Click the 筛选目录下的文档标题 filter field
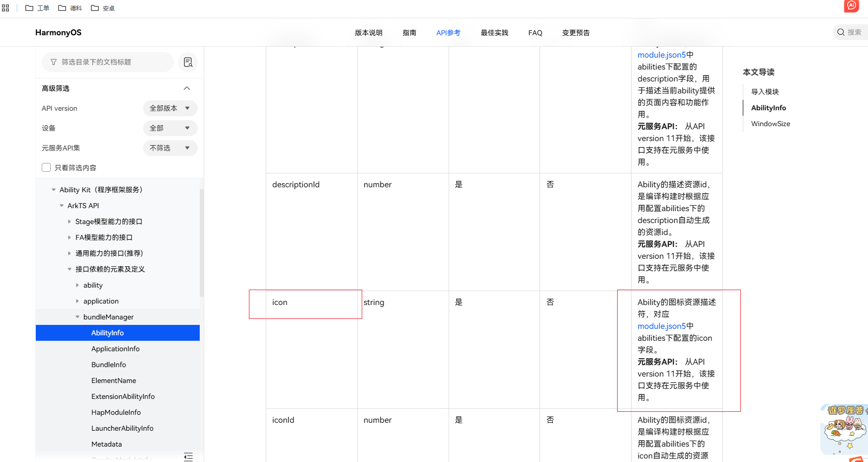 [x=108, y=62]
